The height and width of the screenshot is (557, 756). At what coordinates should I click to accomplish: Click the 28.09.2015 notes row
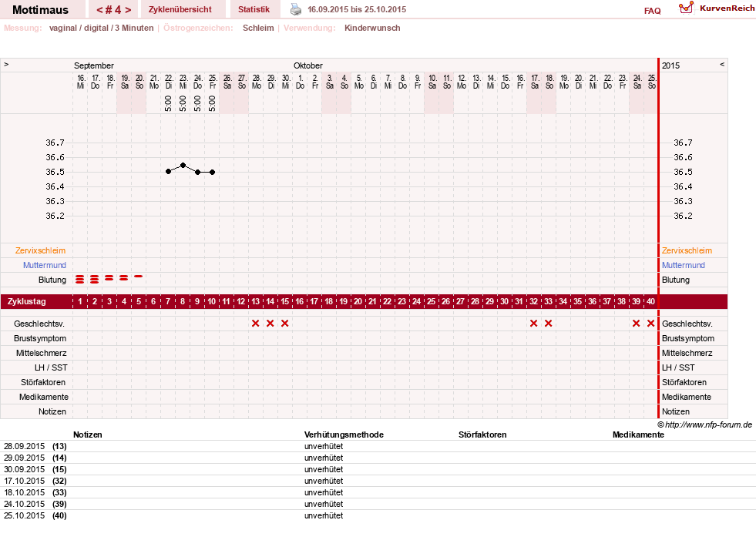coord(378,446)
